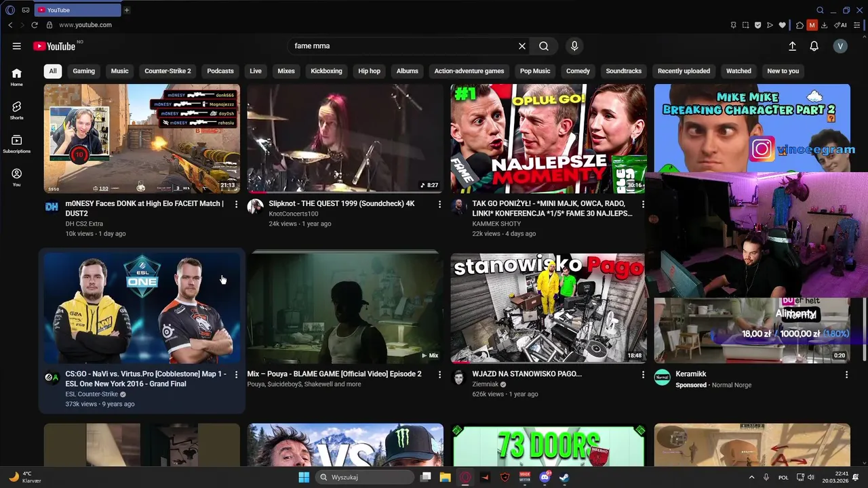
Task: Clear the search text with the X
Action: [522, 46]
